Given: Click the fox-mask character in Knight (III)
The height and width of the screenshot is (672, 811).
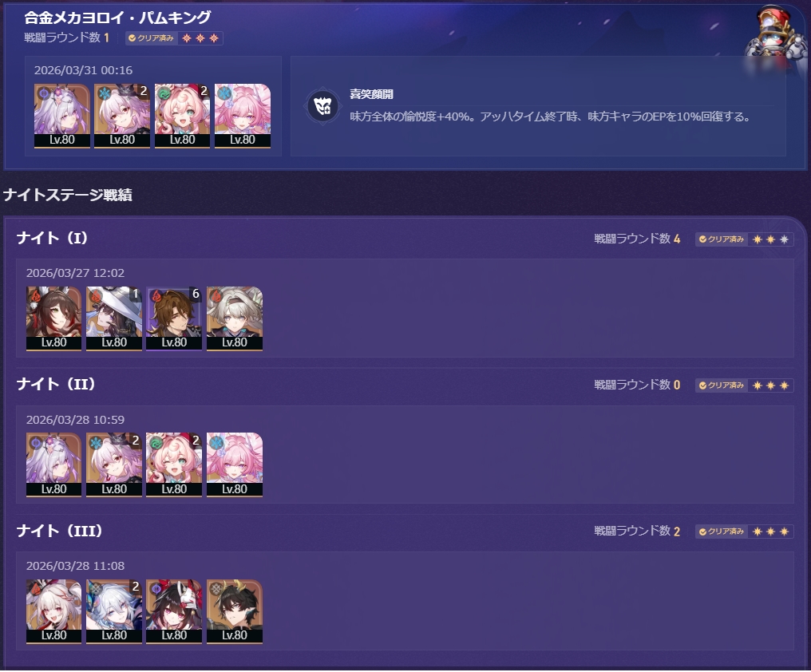Looking at the screenshot, I should coord(174,611).
